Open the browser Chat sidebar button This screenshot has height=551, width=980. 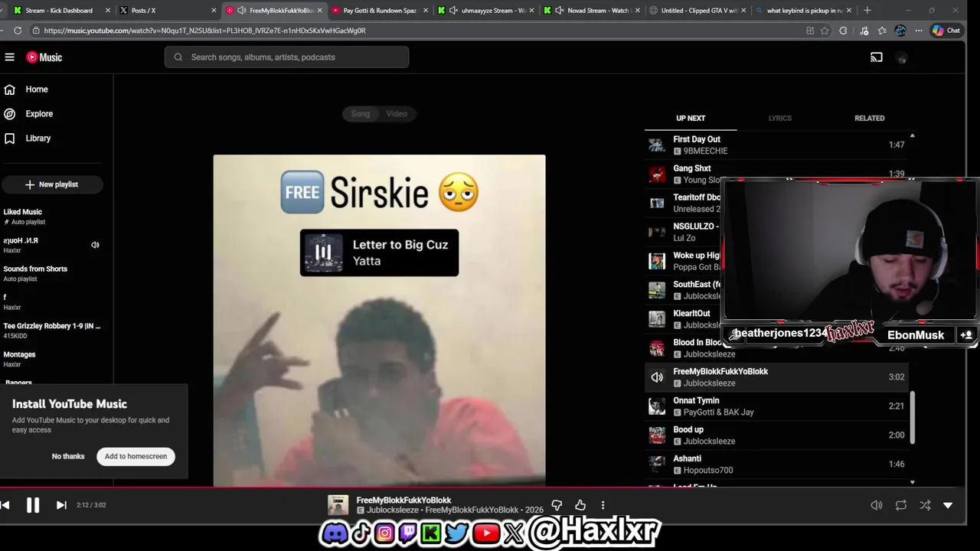click(946, 31)
